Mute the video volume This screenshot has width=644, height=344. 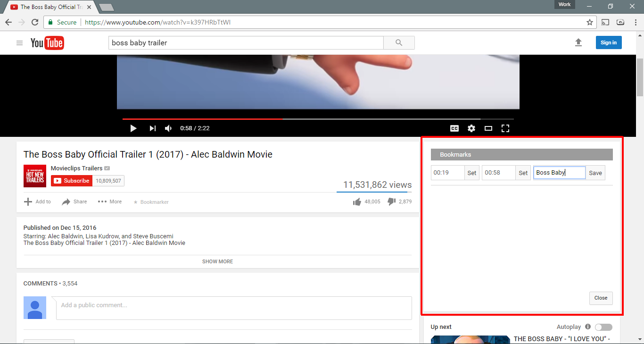click(x=168, y=128)
